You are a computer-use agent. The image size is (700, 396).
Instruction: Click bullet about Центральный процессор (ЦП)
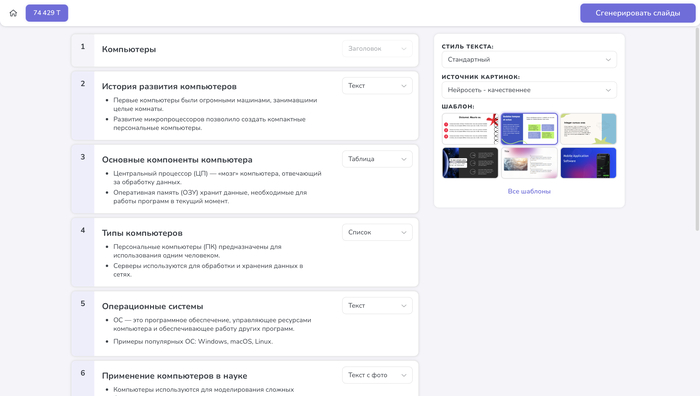coord(217,178)
